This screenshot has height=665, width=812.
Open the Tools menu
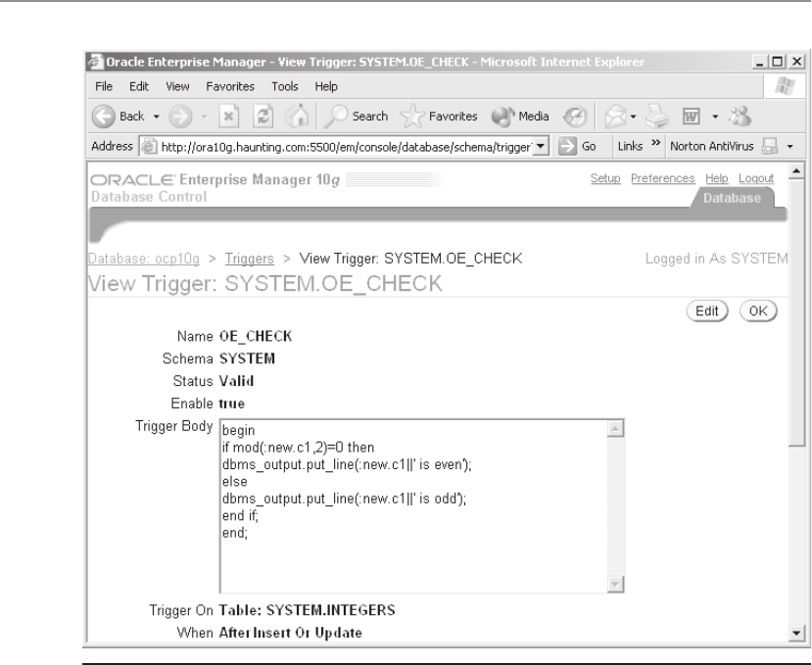coord(285,86)
